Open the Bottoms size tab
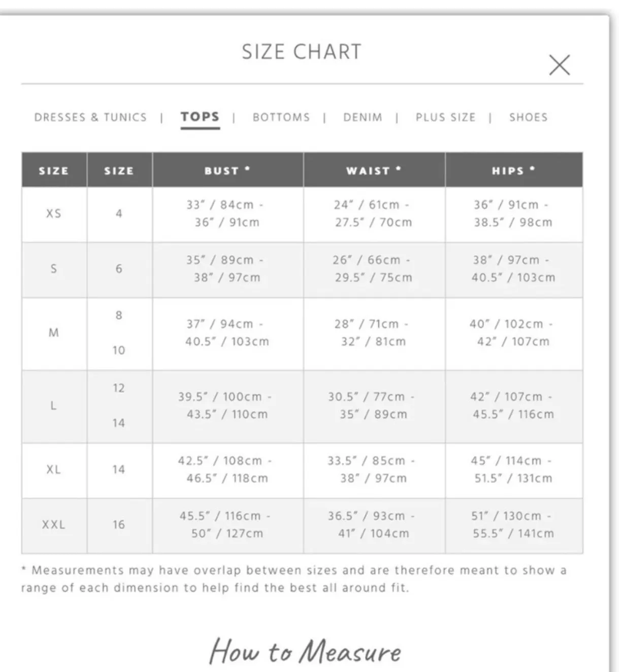Screen dimensions: 619x672 pos(281,117)
